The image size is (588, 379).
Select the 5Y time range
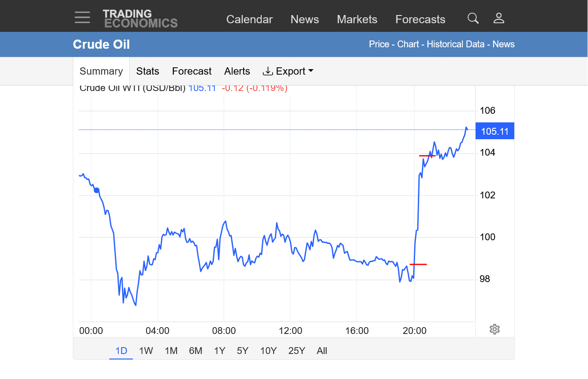click(243, 351)
